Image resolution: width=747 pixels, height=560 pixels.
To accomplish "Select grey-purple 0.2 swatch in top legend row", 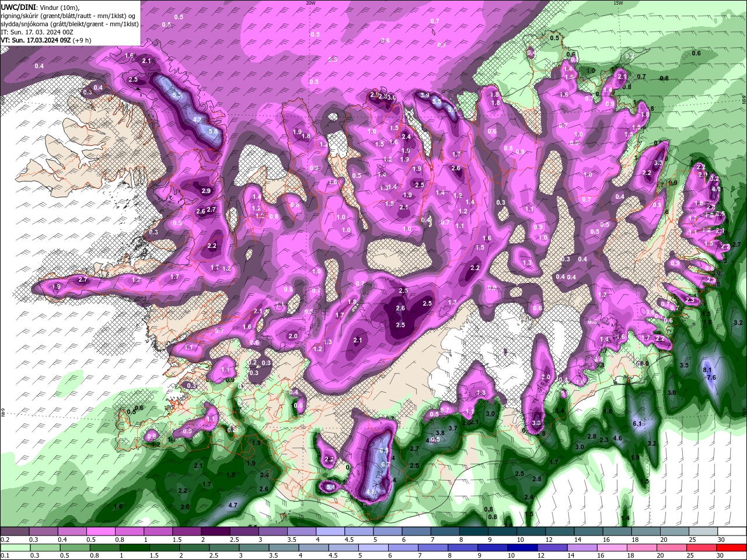I will click(15, 531).
